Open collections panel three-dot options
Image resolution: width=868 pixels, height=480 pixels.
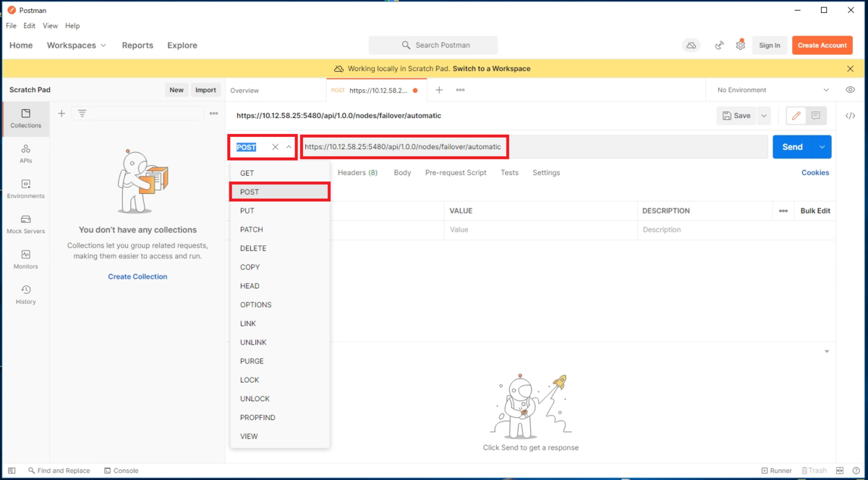(x=213, y=113)
